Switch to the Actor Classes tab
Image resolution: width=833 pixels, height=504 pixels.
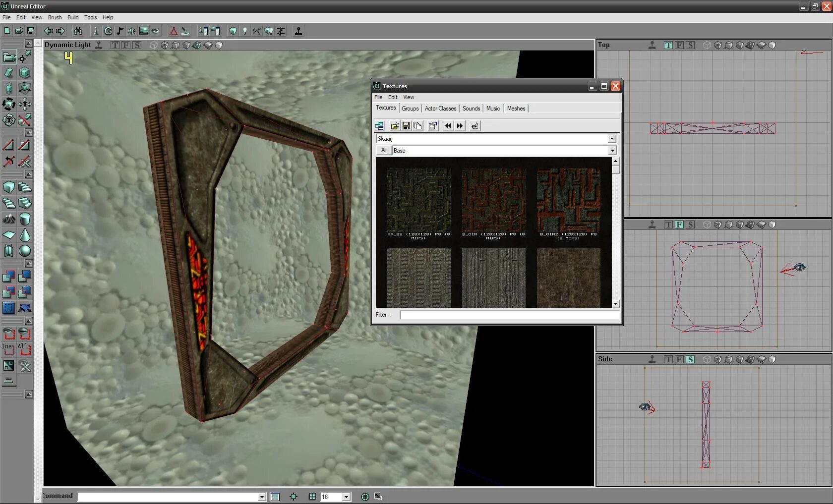440,109
